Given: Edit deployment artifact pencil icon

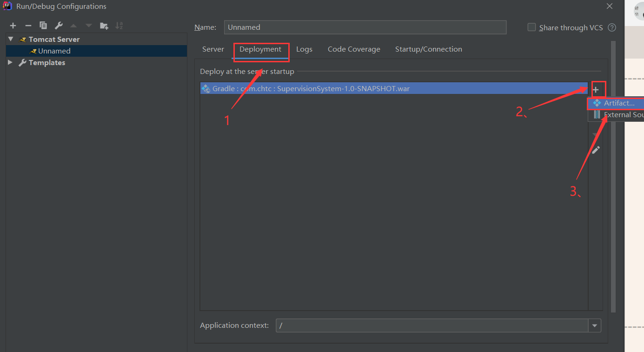Looking at the screenshot, I should point(596,150).
